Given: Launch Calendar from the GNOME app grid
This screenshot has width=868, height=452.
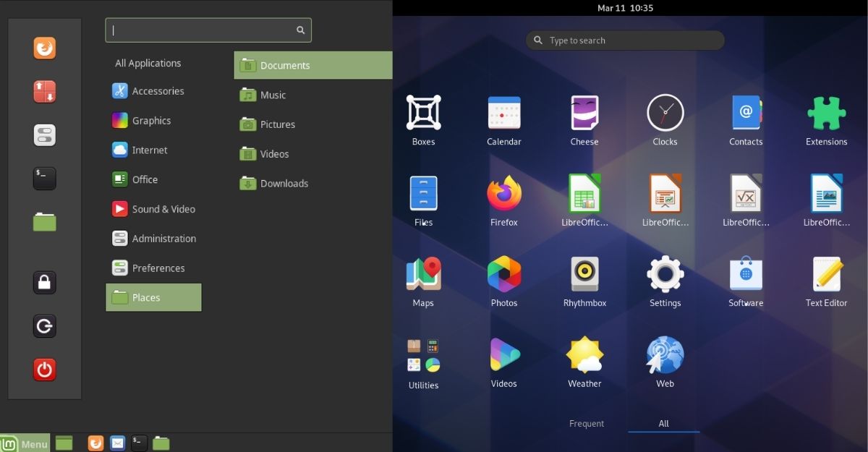Looking at the screenshot, I should tap(504, 121).
